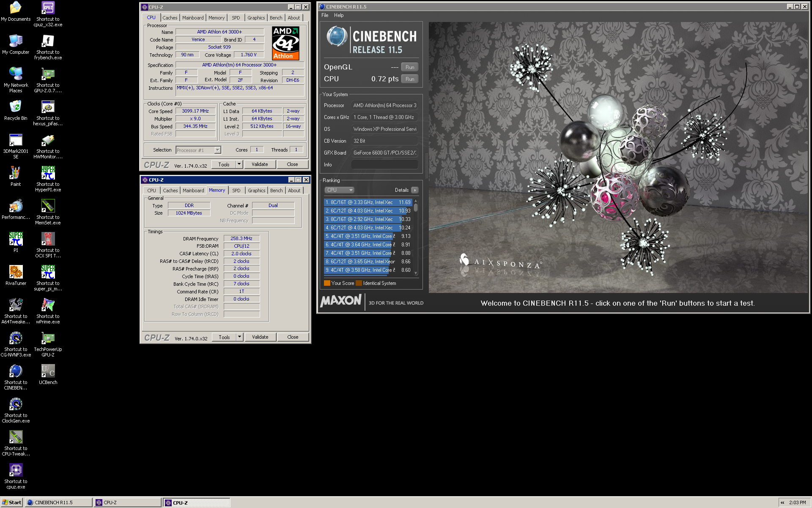Click Validate in bottom CPU-Z window
812x508 pixels.
click(260, 337)
